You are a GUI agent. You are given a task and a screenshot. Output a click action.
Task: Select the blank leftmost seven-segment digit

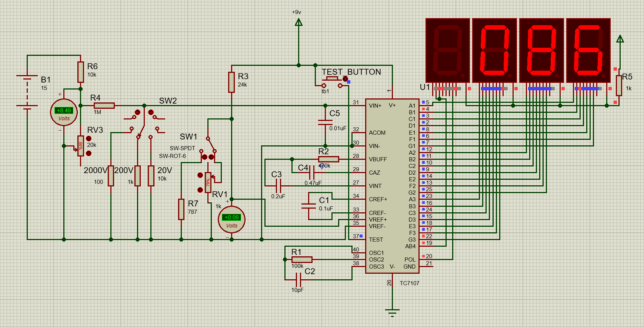coord(447,50)
